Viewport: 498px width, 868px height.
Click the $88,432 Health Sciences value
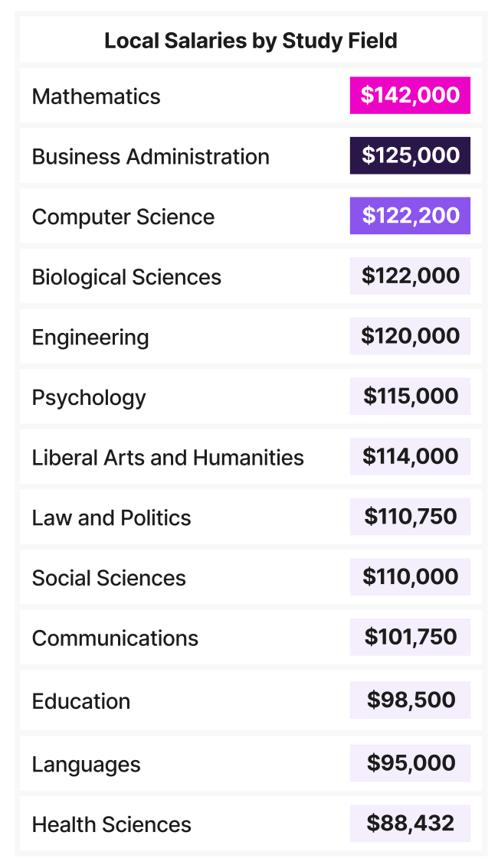click(x=410, y=824)
